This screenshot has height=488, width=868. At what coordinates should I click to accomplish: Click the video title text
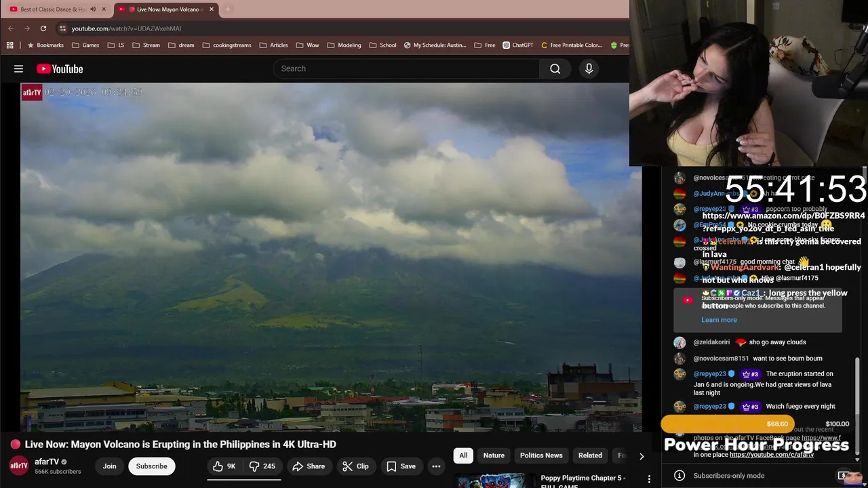[180, 445]
